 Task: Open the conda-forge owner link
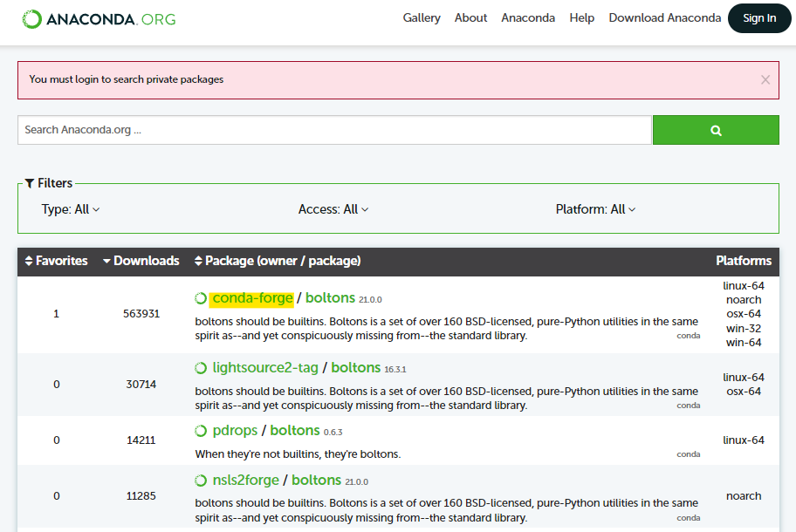click(252, 298)
